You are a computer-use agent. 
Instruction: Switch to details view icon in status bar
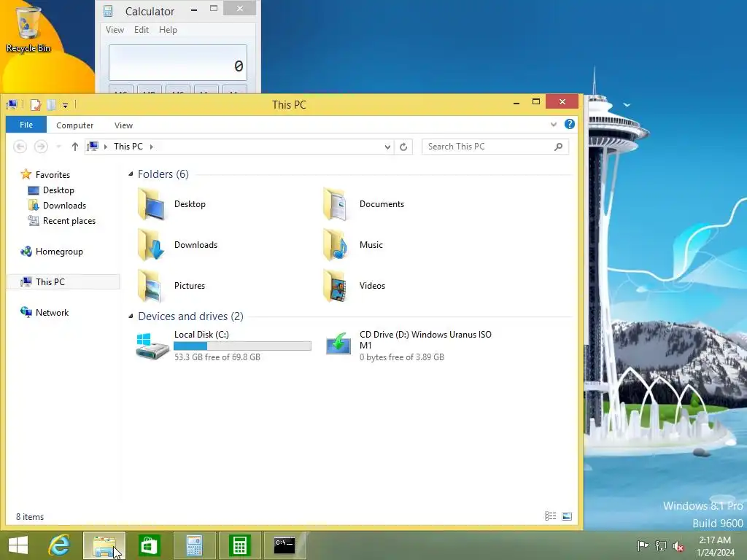point(550,516)
